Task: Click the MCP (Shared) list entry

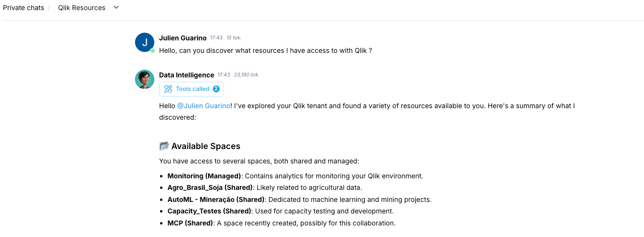Action: (190, 223)
